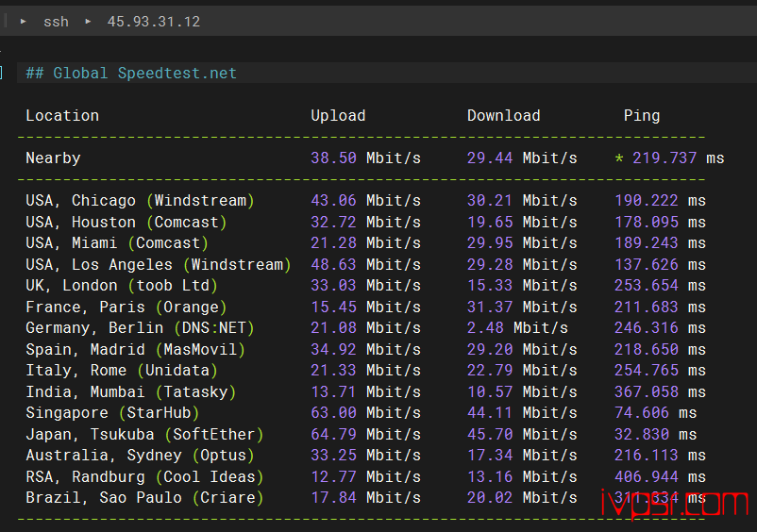Select Sydney download 17.34

[x=490, y=456]
